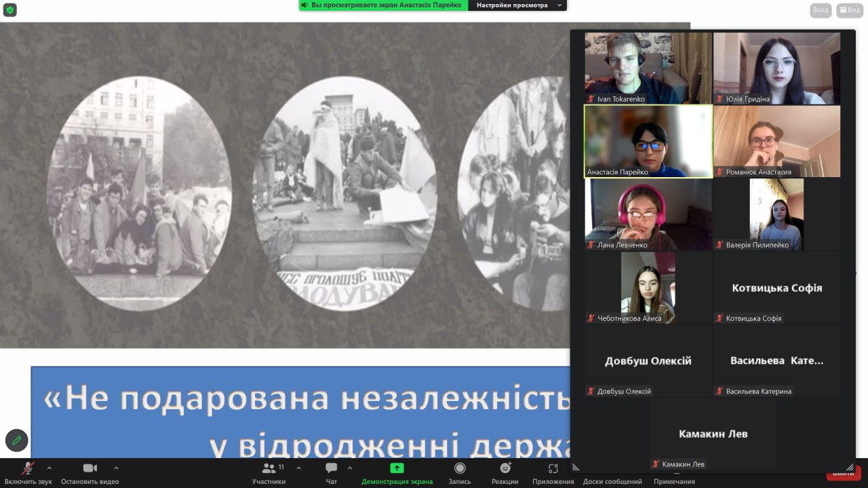Click the Вид view button
Viewport: 868px width, 488px height.
[850, 10]
